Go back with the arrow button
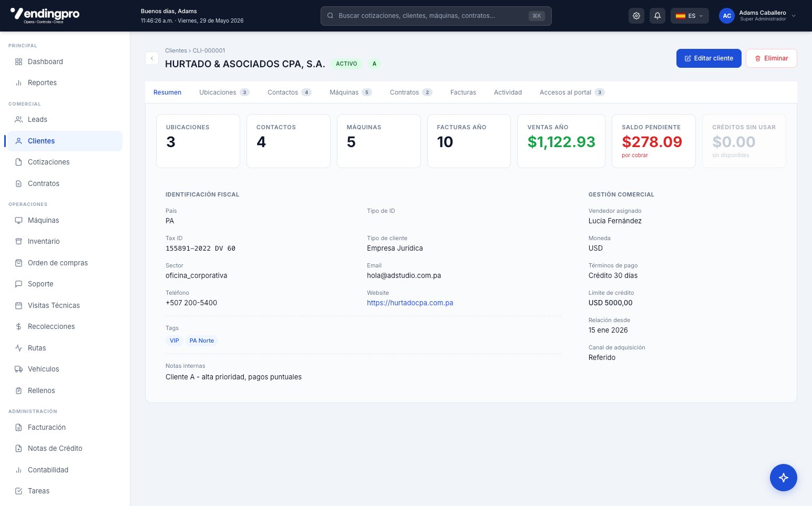This screenshot has height=506, width=812. [152, 58]
